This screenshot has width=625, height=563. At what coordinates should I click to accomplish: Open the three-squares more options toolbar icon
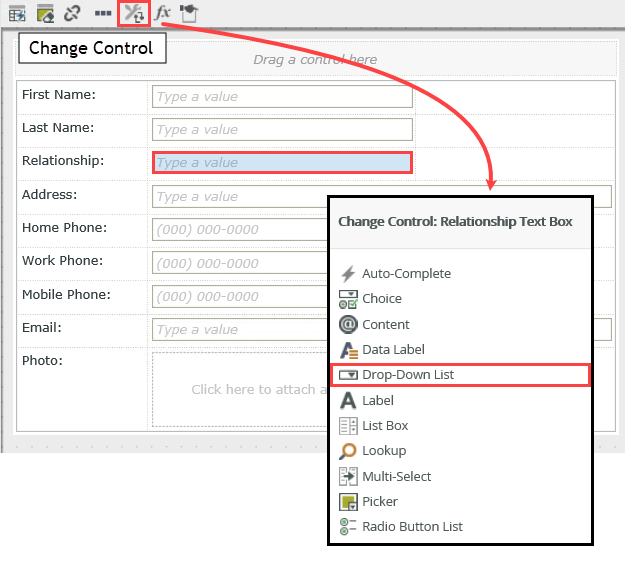pos(103,14)
